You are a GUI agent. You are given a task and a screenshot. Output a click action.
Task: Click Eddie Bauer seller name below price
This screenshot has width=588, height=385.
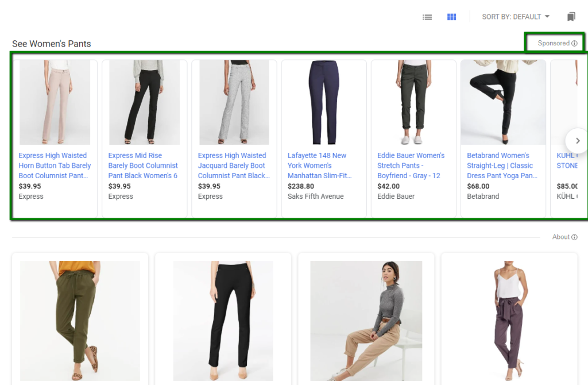(396, 197)
